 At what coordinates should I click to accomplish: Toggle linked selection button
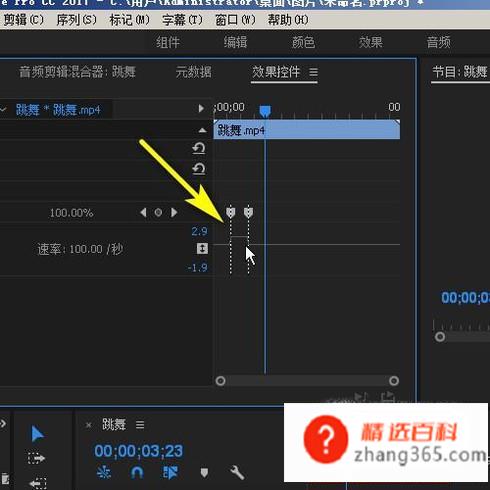click(x=170, y=473)
